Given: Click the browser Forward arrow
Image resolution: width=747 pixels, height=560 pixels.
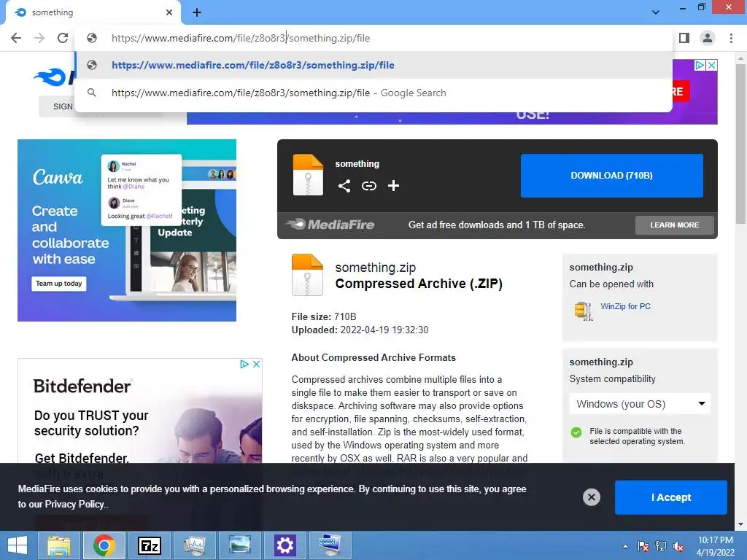Looking at the screenshot, I should [x=39, y=38].
